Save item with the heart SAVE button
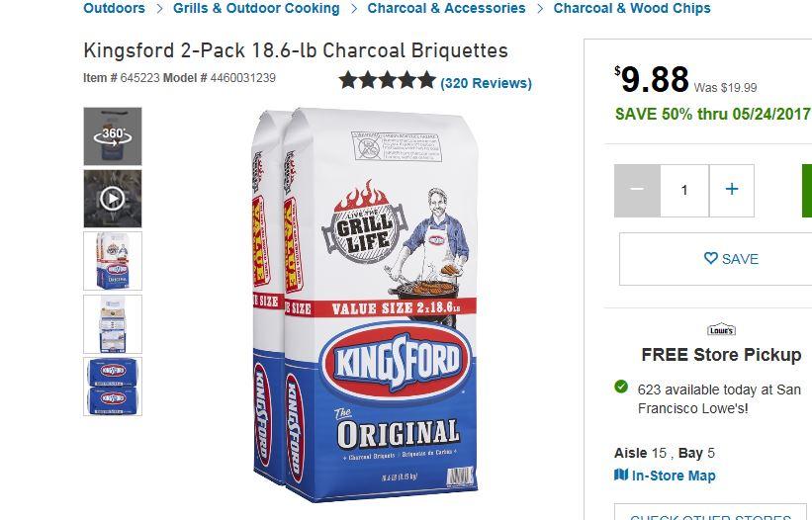 click(x=730, y=259)
